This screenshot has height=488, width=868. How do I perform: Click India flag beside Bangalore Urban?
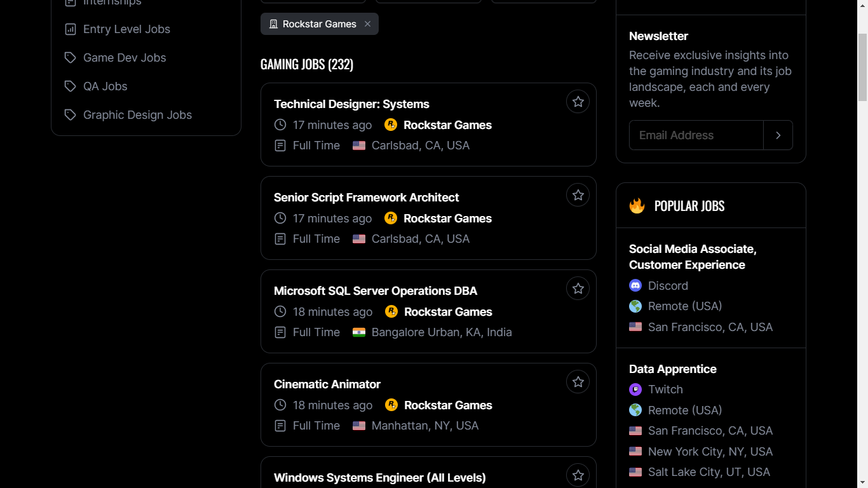pos(359,332)
